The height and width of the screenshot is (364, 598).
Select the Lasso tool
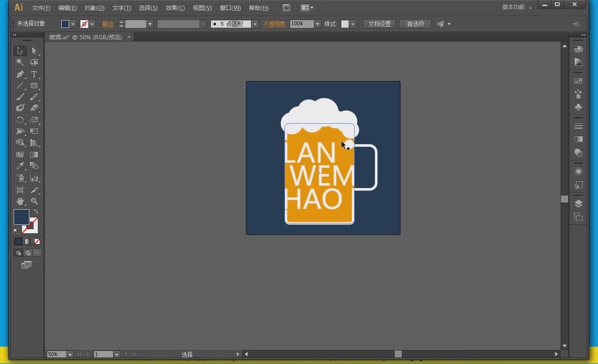[x=34, y=62]
